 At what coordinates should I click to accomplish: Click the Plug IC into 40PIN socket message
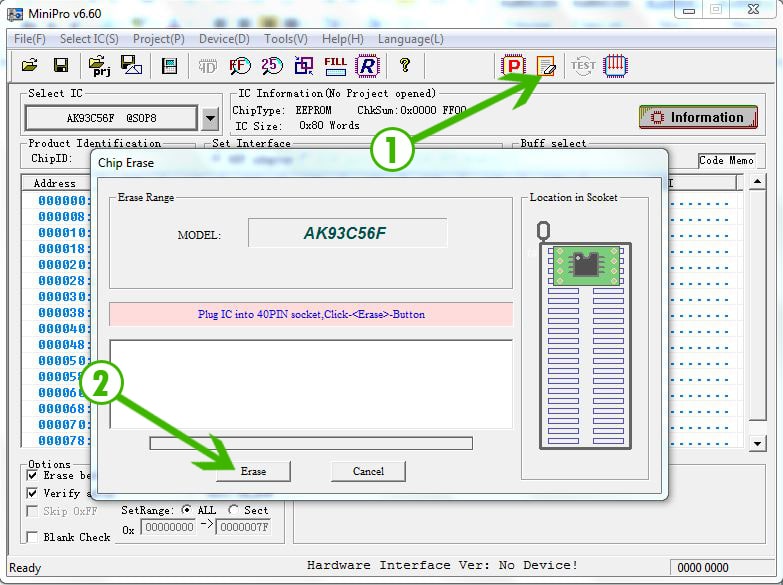click(x=311, y=314)
